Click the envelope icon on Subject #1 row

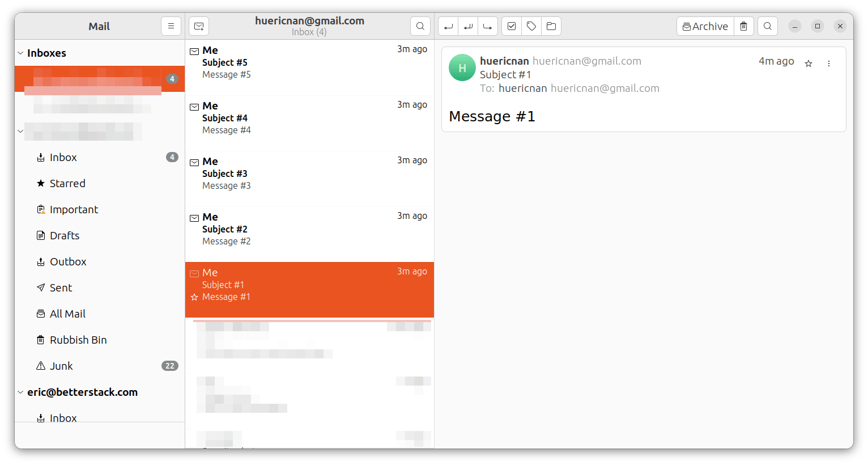click(x=194, y=273)
